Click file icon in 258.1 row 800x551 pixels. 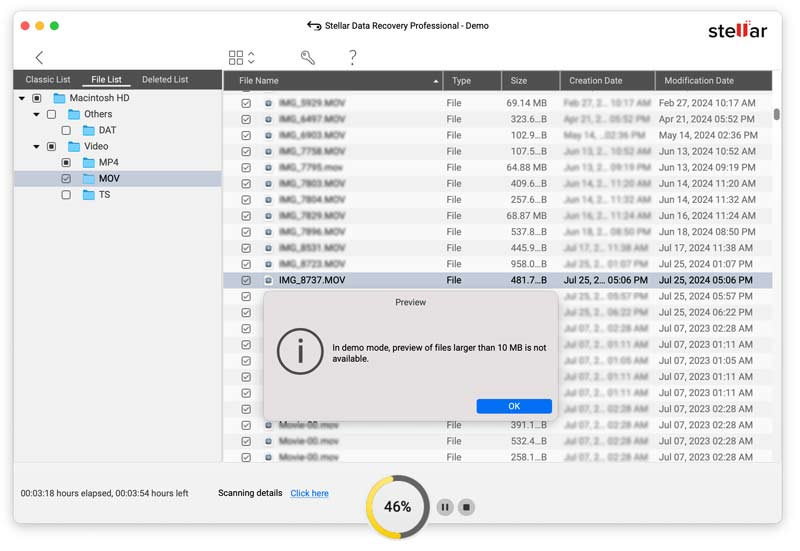(x=268, y=457)
